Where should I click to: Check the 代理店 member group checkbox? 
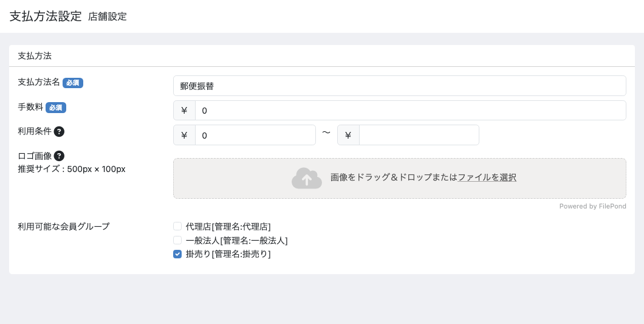177,226
